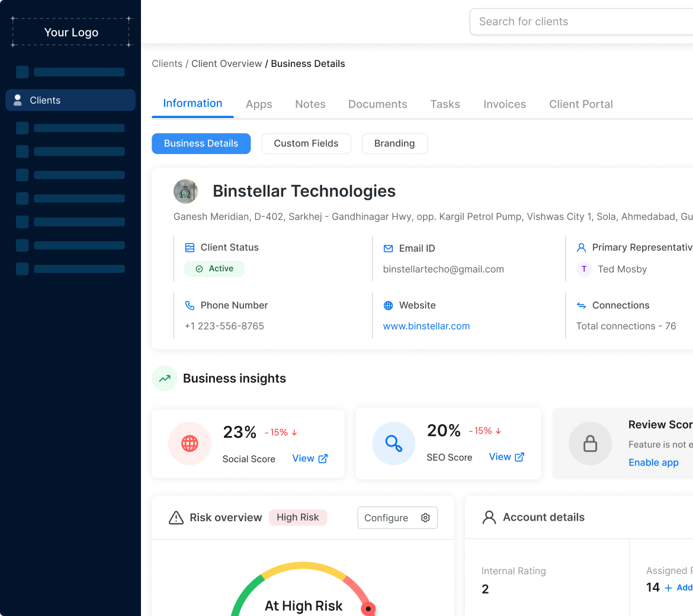693x616 pixels.
Task: Click the Binstellar Technologies company avatar
Action: tap(185, 191)
